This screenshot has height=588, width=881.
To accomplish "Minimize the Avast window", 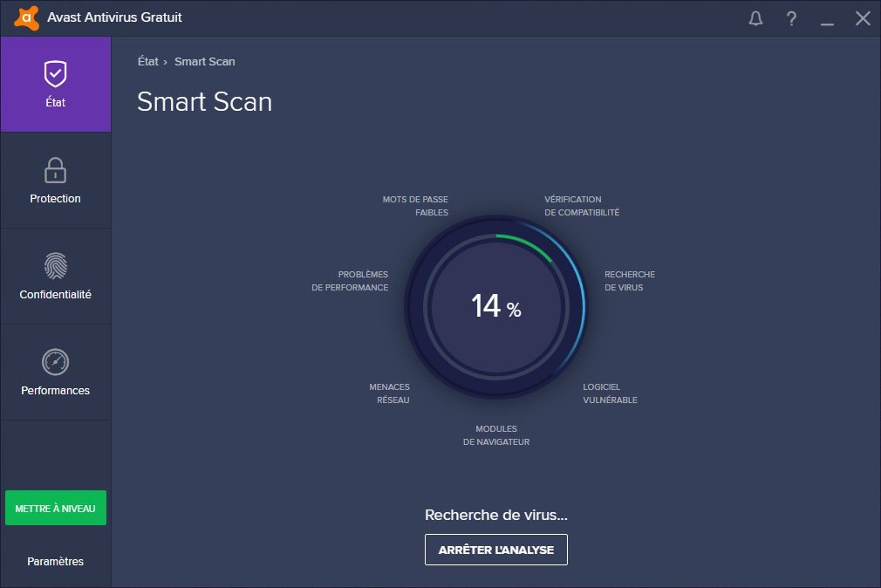I will (827, 18).
